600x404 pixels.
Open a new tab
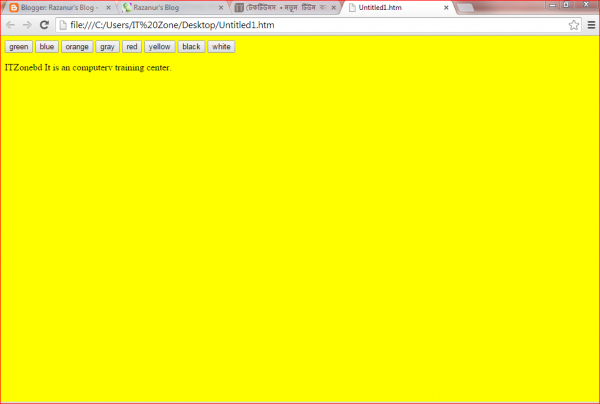(x=465, y=8)
